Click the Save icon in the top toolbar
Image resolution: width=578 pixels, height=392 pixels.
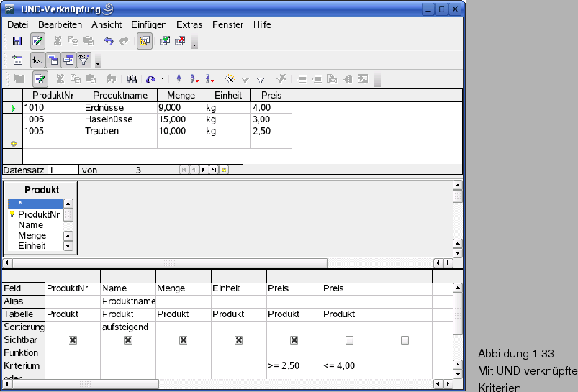point(17,41)
